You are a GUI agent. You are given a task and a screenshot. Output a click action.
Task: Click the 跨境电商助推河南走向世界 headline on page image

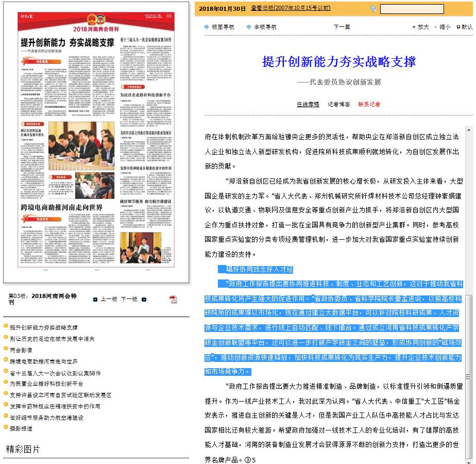pyautogui.click(x=61, y=208)
